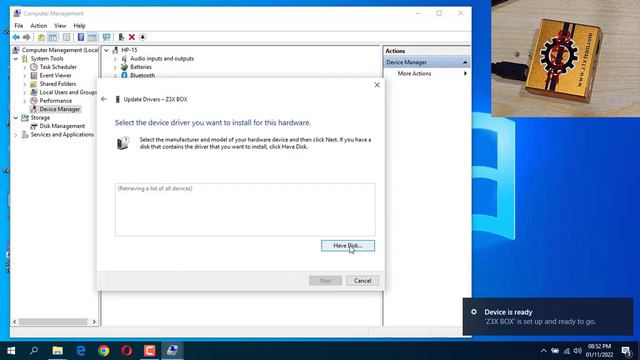Close the Update Drivers dialog with X
The height and width of the screenshot is (360, 640).
coord(377,85)
